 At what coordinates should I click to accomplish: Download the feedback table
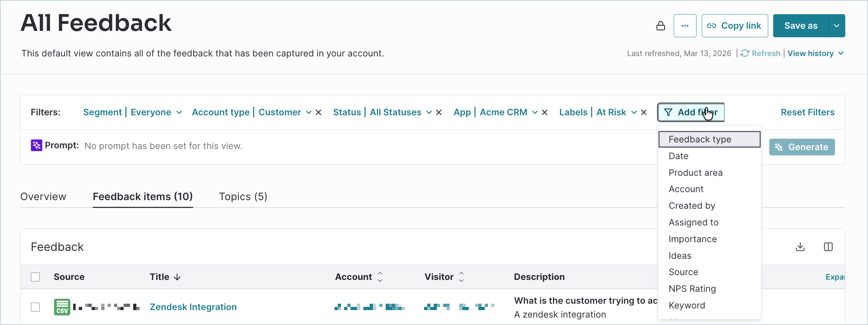point(800,247)
